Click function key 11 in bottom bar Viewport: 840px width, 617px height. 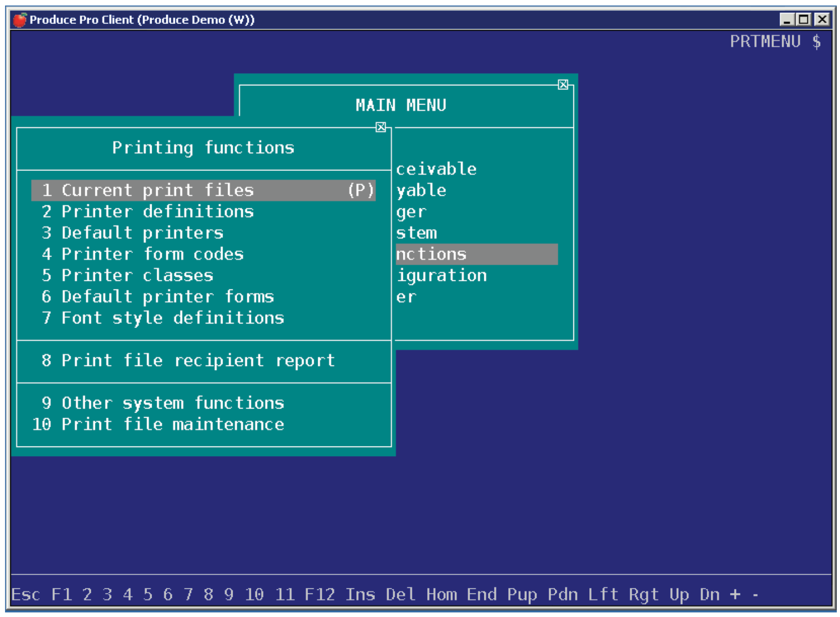click(285, 595)
